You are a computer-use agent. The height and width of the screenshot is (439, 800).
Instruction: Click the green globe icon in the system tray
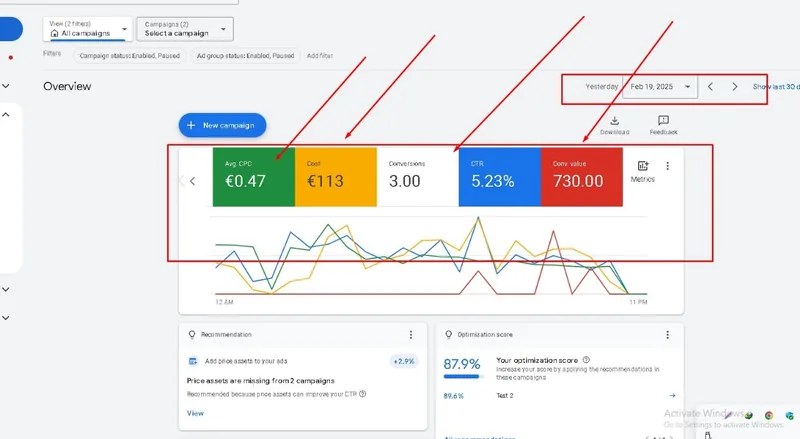(x=748, y=416)
